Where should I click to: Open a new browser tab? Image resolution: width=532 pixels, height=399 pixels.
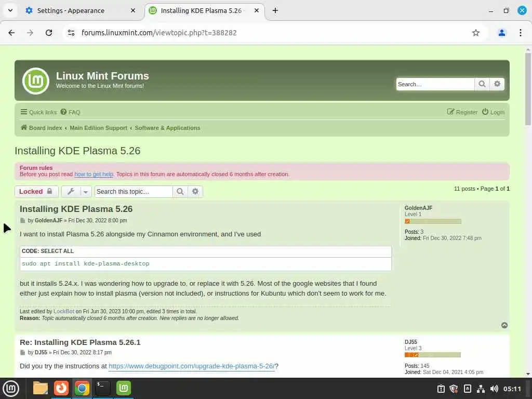point(275,10)
